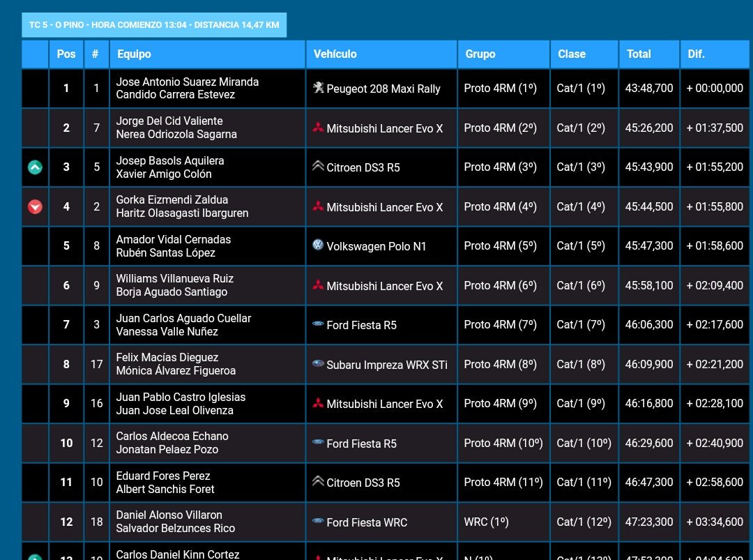Viewport: 753px width, 560px height.
Task: Click Mitsubishi logo in Jorge Del Cid row
Action: [x=318, y=127]
